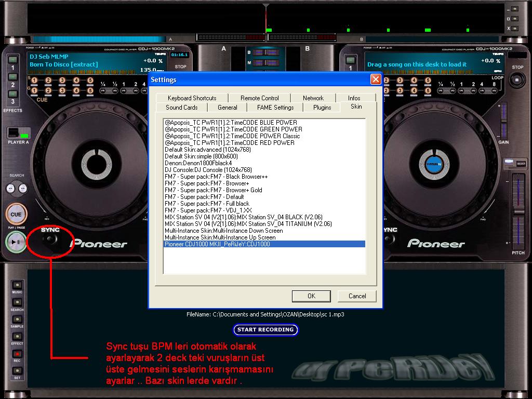Open the EFFECT panel
Screen dimensions: 532x399
coord(17,337)
